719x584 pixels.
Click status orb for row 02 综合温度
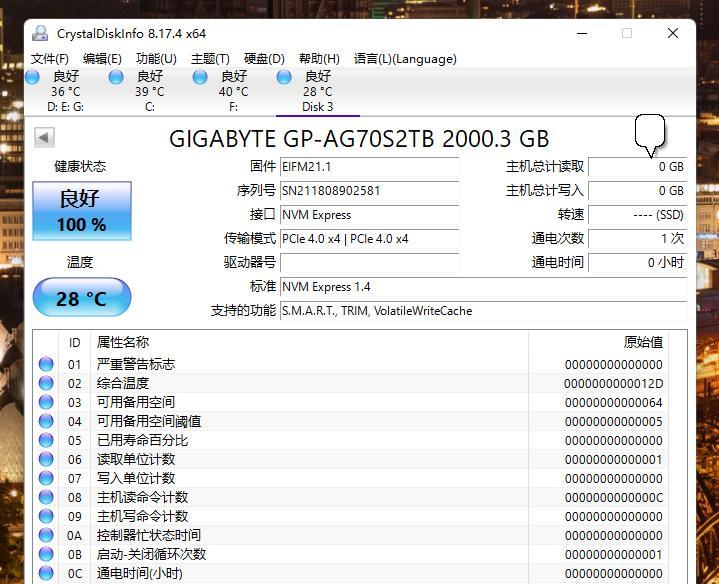click(x=46, y=383)
